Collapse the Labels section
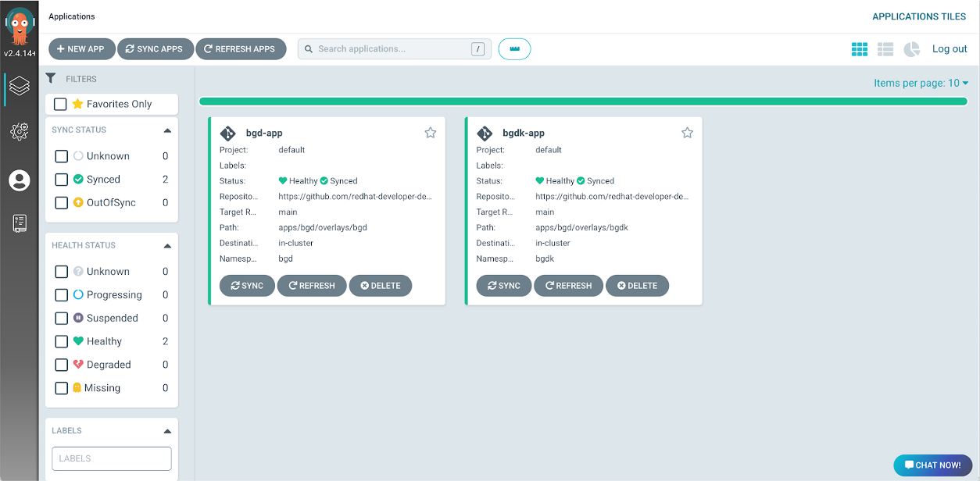 [x=167, y=431]
